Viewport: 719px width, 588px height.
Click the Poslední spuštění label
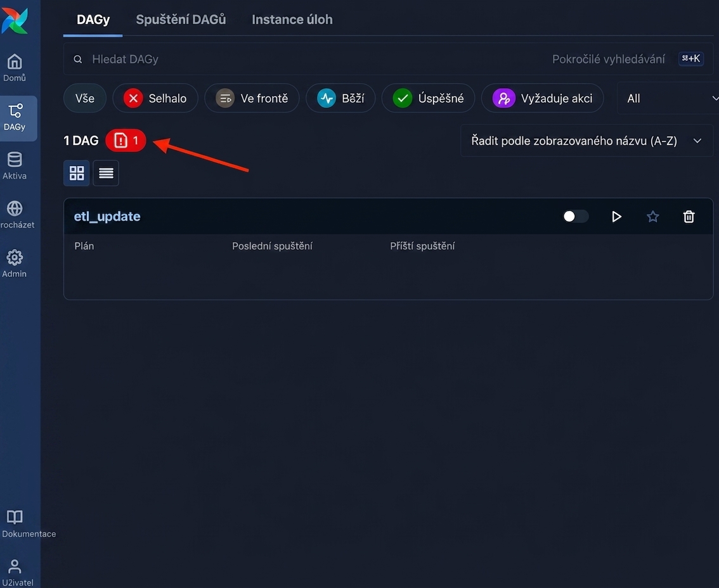[x=273, y=246]
